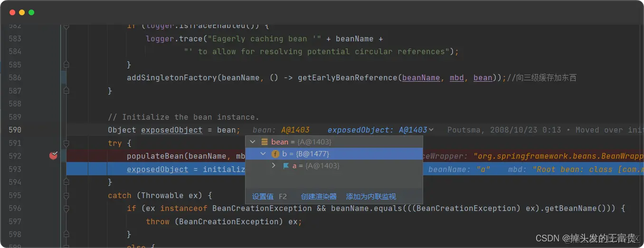Click the breakpoint icon on line 592

pyautogui.click(x=53, y=155)
